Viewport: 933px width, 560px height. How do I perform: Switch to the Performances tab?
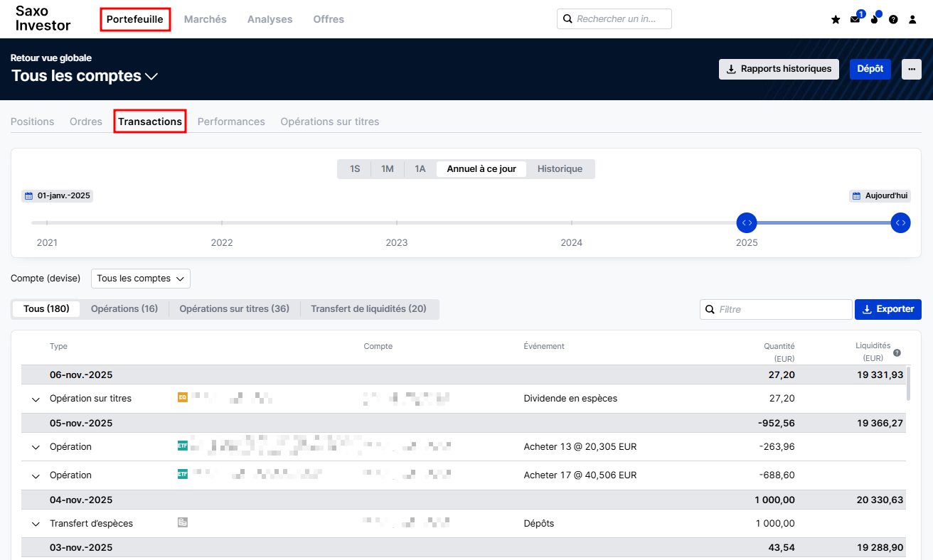click(231, 122)
